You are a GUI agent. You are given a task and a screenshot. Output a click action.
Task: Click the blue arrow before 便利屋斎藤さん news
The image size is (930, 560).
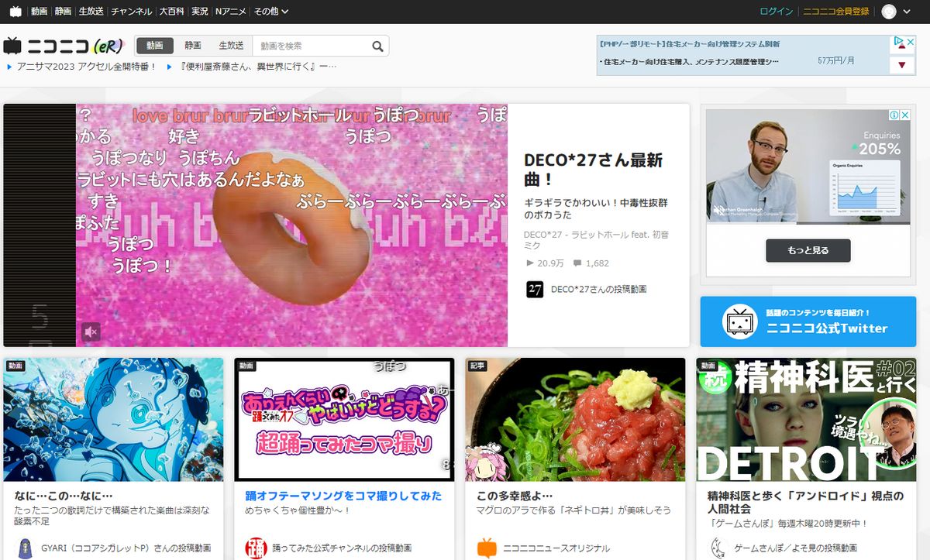coord(169,67)
